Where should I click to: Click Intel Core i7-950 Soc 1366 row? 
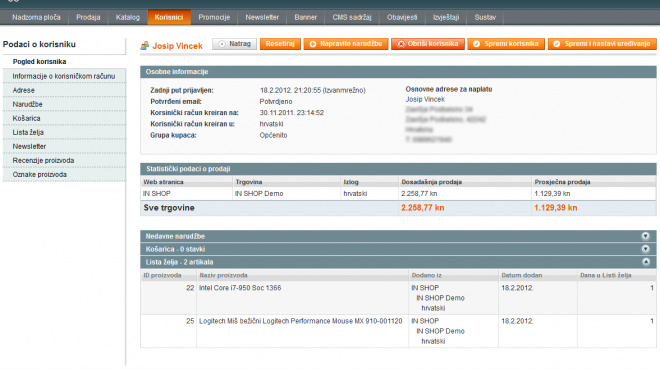pyautogui.click(x=398, y=298)
